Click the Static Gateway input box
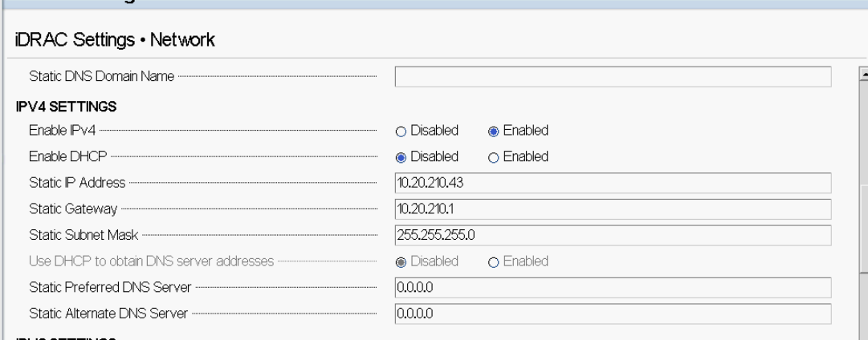 pyautogui.click(x=613, y=208)
